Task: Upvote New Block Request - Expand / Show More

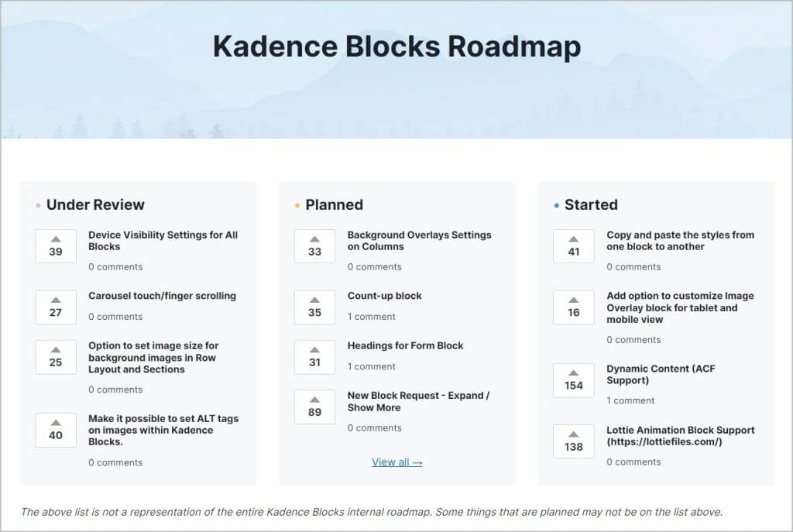Action: (x=314, y=407)
